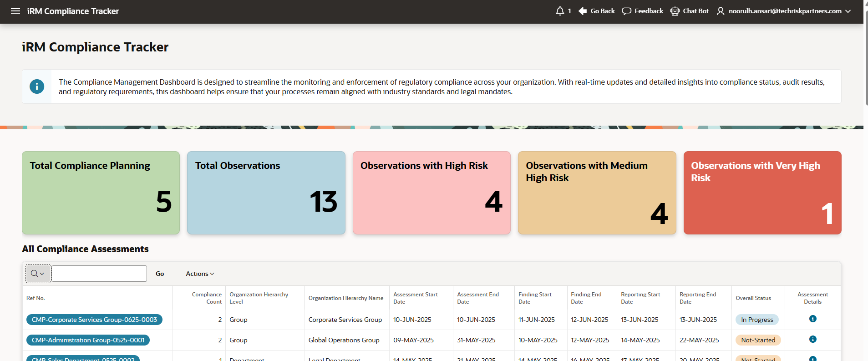Image resolution: width=868 pixels, height=361 pixels.
Task: Click iRM Compliance Tracker header title
Action: click(x=73, y=11)
